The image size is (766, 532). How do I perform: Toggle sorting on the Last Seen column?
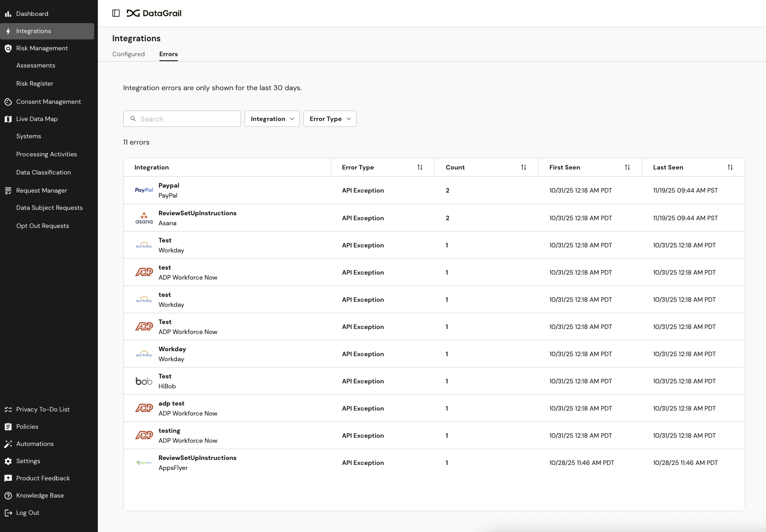(x=730, y=167)
